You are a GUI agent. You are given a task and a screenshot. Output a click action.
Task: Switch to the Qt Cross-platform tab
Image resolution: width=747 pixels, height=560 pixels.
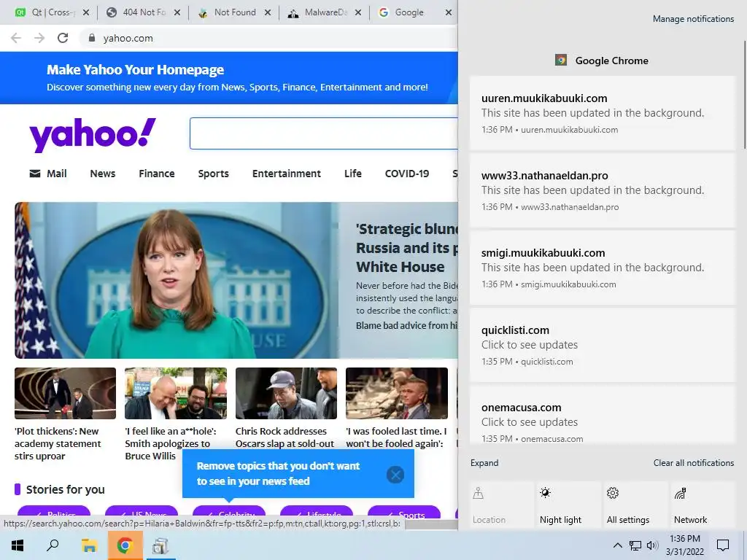pos(46,12)
